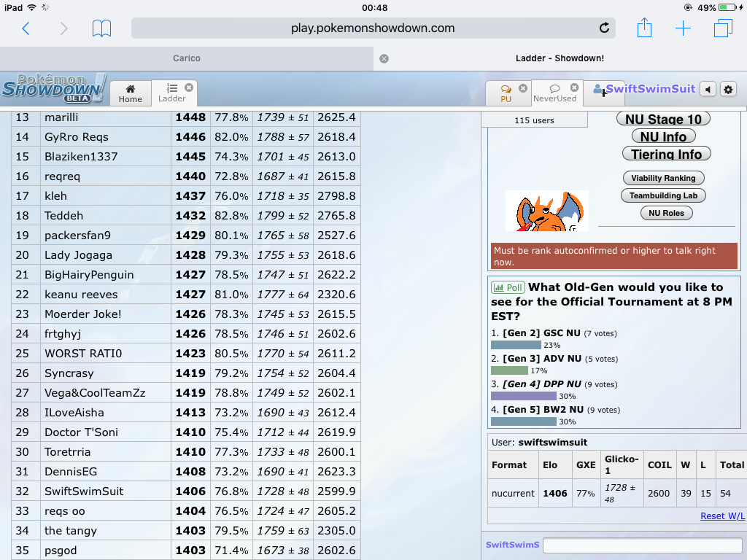Viewport: 747px width, 560px height.
Task: Open the Safari share sheet
Action: 644,28
